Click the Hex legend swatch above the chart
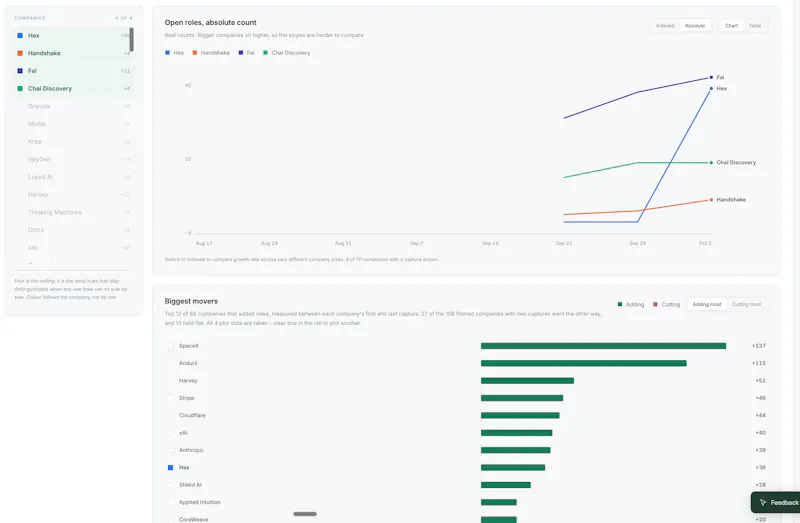This screenshot has width=800, height=523. tap(167, 53)
